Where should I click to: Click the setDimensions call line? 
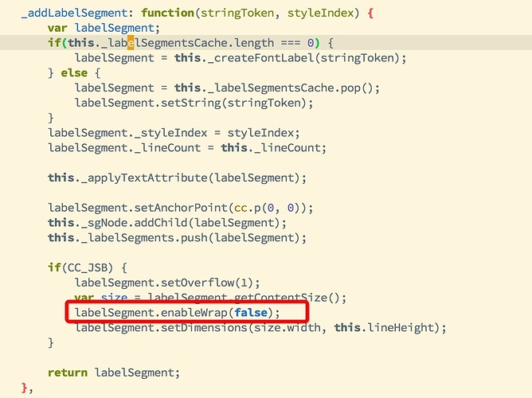[260, 327]
